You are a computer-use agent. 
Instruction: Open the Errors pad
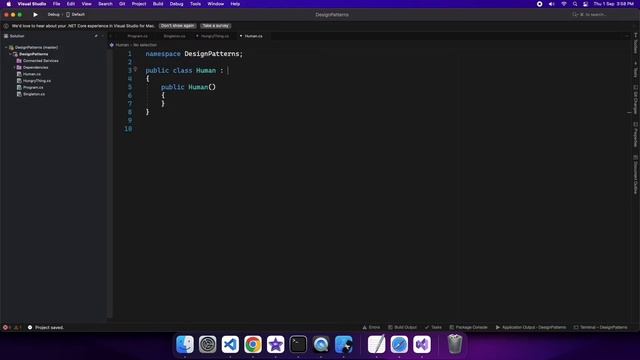pyautogui.click(x=371, y=327)
